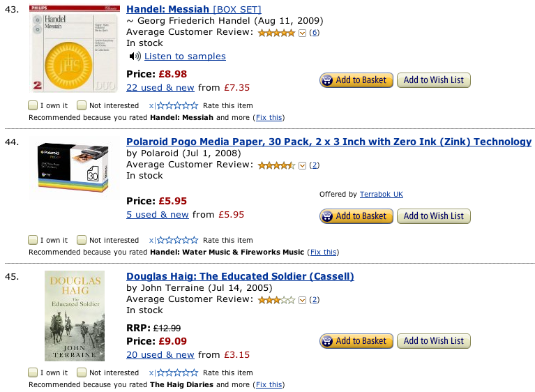Click the Douglas Haig book cover thumbnail

(75, 316)
